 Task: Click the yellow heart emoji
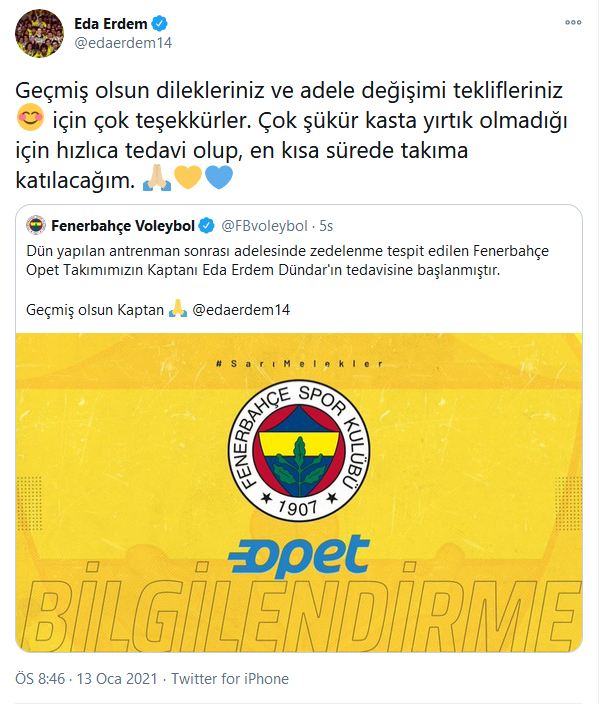pyautogui.click(x=188, y=178)
